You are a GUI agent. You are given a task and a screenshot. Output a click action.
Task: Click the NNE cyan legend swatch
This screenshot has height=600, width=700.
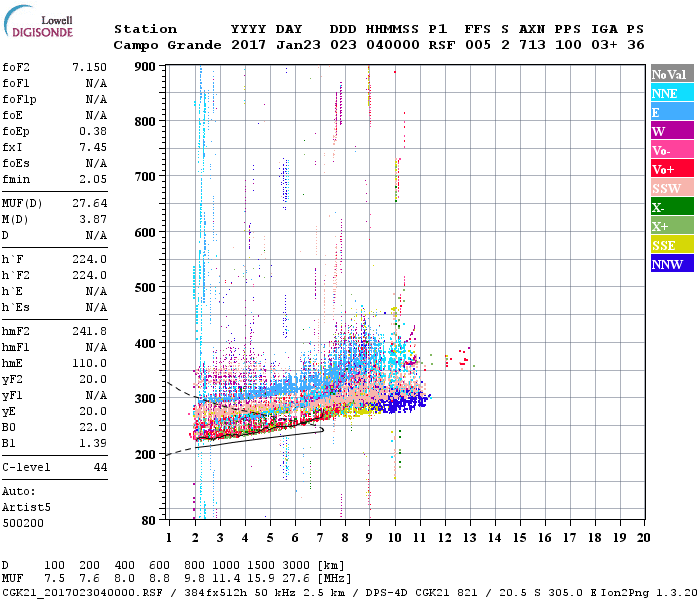click(x=671, y=93)
